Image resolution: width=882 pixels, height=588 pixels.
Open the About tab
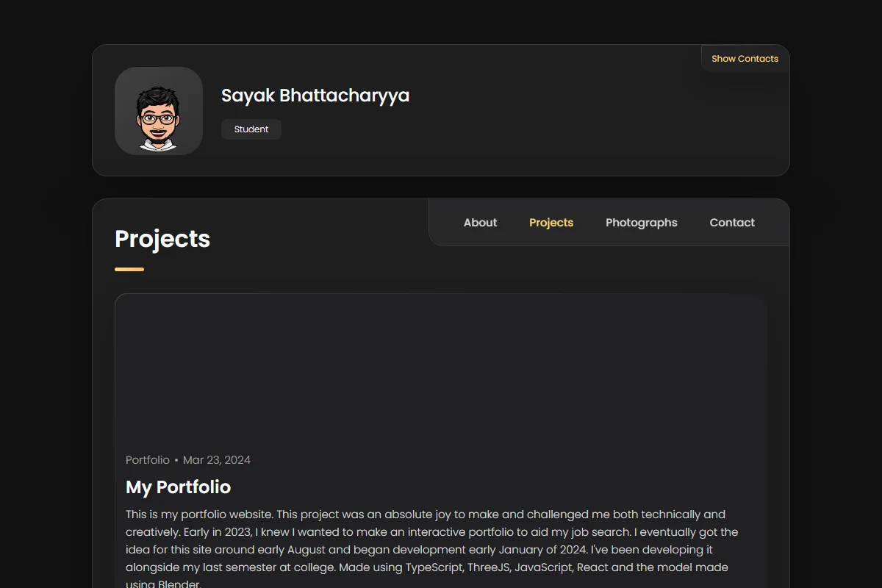(x=480, y=223)
